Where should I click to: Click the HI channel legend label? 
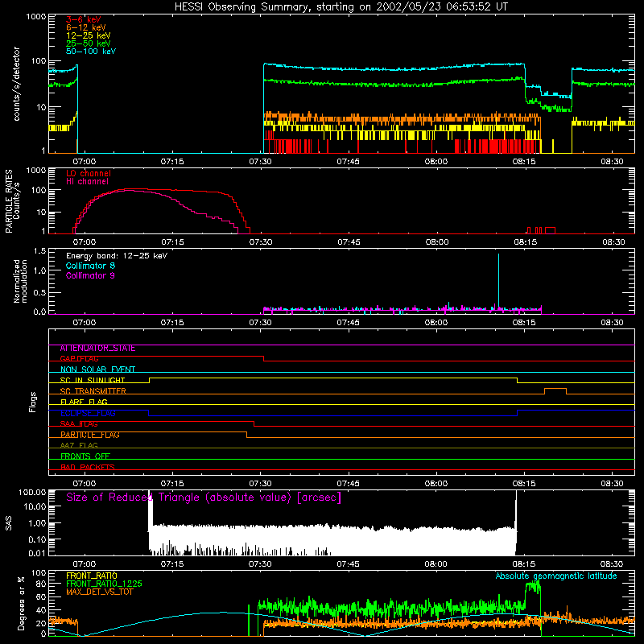click(x=87, y=182)
